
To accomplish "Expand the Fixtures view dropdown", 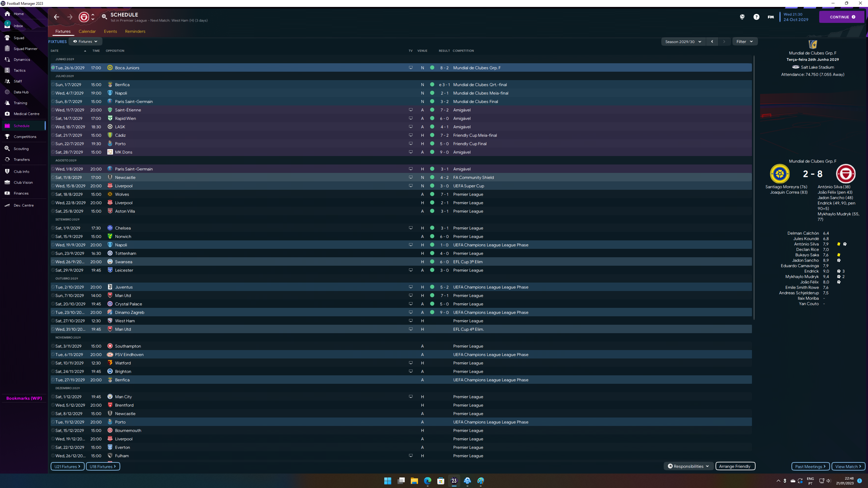I will [86, 42].
